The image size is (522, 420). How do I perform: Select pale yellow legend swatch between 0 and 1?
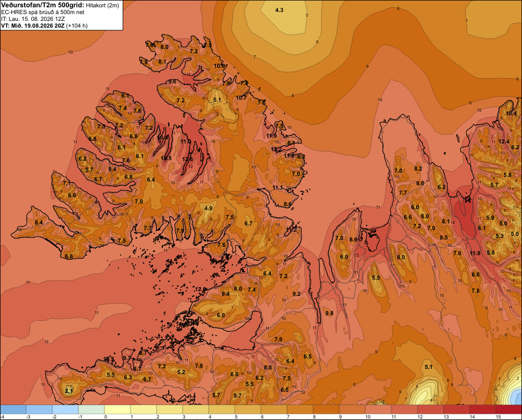tap(117, 410)
